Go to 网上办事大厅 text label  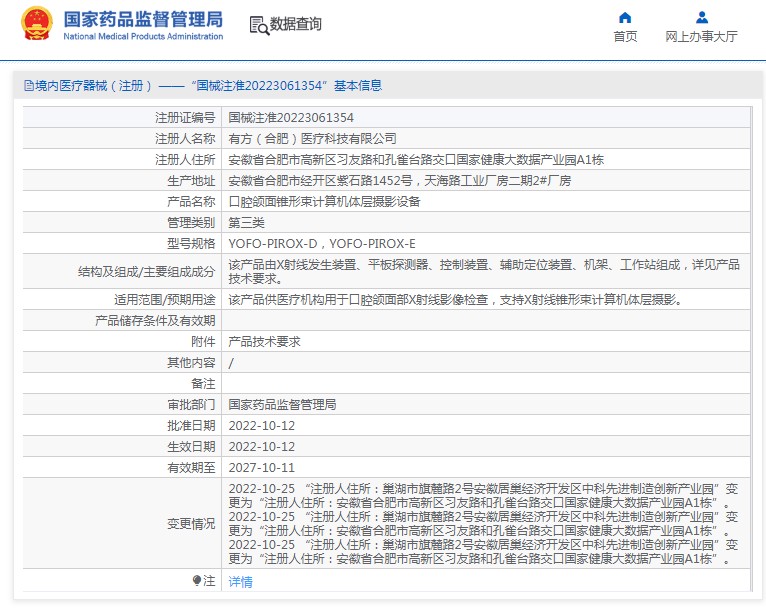tap(701, 36)
